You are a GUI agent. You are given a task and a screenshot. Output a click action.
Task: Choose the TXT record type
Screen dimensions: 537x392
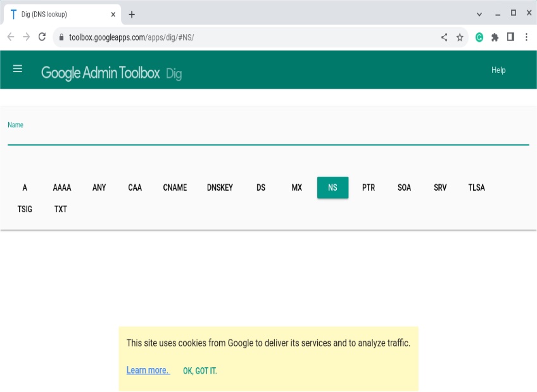tap(61, 209)
